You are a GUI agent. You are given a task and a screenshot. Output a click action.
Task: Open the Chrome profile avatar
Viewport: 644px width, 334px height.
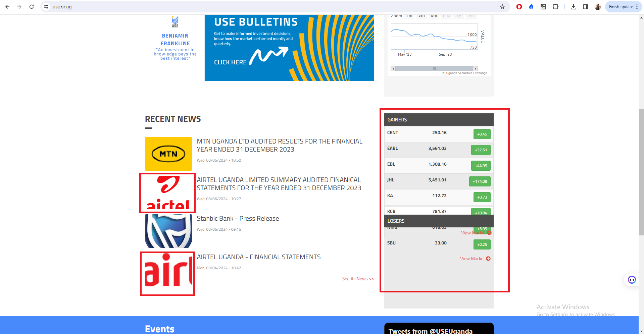coord(598,7)
